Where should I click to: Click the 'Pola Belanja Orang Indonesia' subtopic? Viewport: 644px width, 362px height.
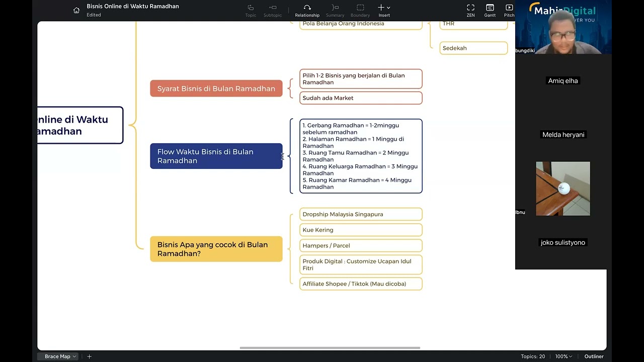[361, 24]
